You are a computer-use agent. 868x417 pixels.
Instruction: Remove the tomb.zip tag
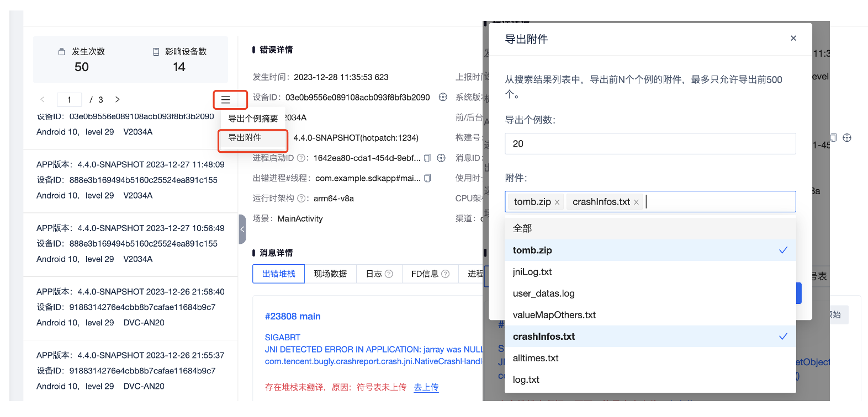(x=557, y=202)
